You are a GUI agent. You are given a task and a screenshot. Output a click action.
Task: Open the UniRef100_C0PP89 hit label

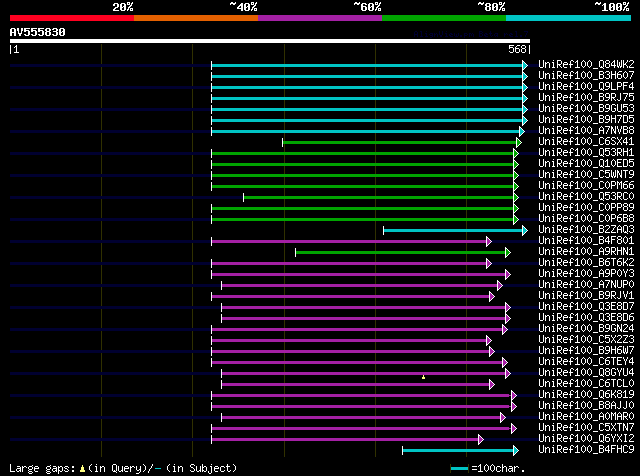coord(586,207)
